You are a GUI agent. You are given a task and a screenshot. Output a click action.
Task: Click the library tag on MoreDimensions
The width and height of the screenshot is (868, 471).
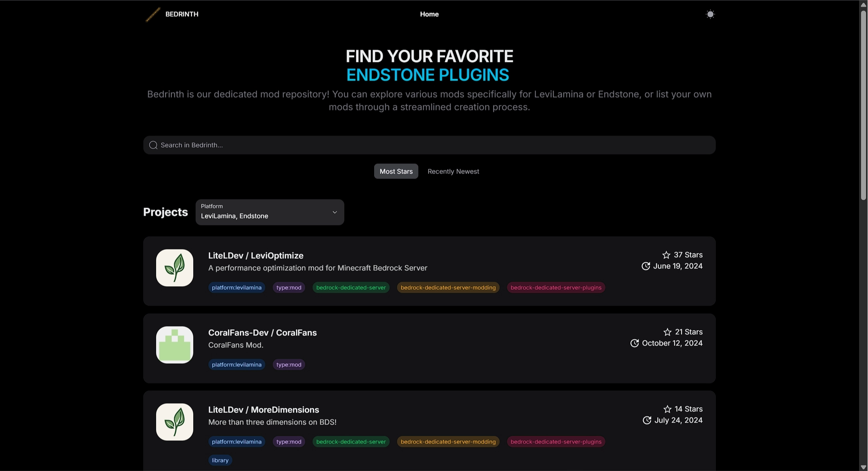click(x=220, y=460)
